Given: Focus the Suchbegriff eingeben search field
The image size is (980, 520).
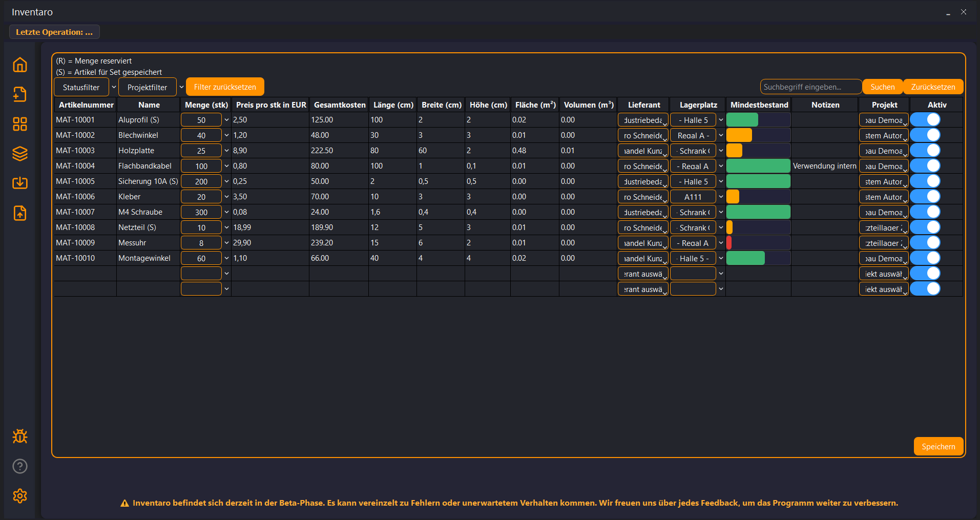Looking at the screenshot, I should pyautogui.click(x=811, y=87).
